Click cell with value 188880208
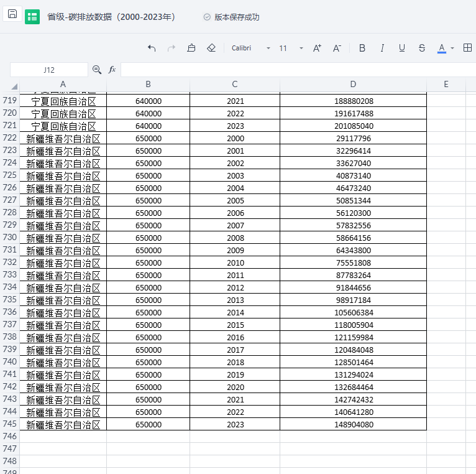Screen dimensions: 476x474 click(x=354, y=101)
